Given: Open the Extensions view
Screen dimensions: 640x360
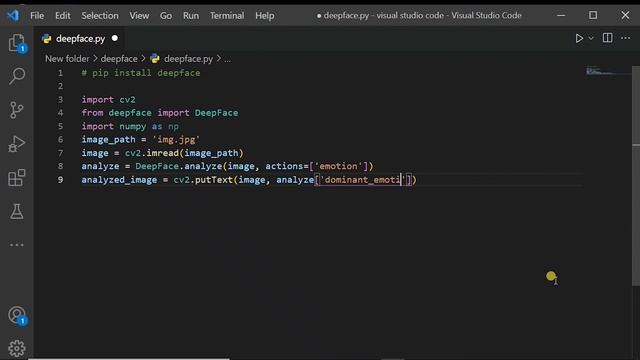Looking at the screenshot, I should 17,178.
